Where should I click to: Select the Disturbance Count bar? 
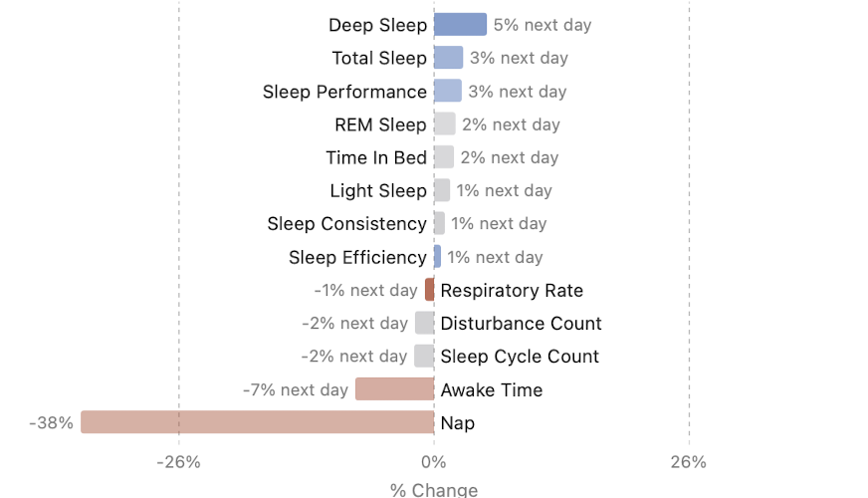(425, 323)
